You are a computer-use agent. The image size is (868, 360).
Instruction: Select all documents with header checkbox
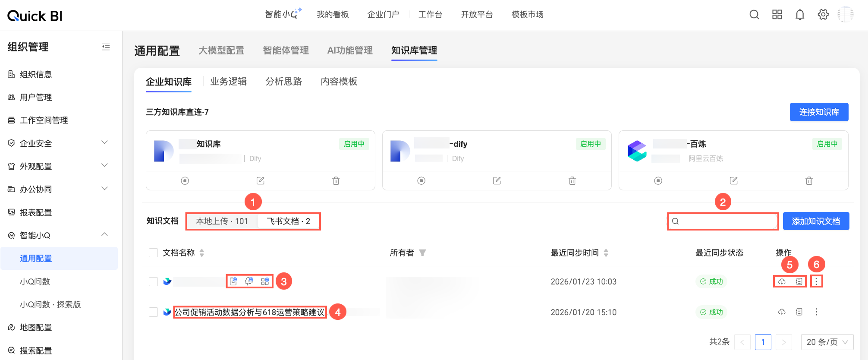(153, 253)
